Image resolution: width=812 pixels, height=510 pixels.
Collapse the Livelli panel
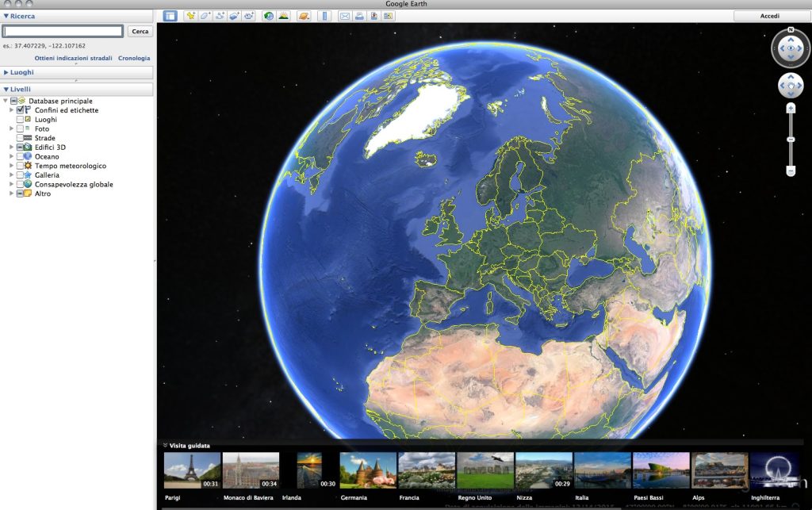tap(6, 89)
